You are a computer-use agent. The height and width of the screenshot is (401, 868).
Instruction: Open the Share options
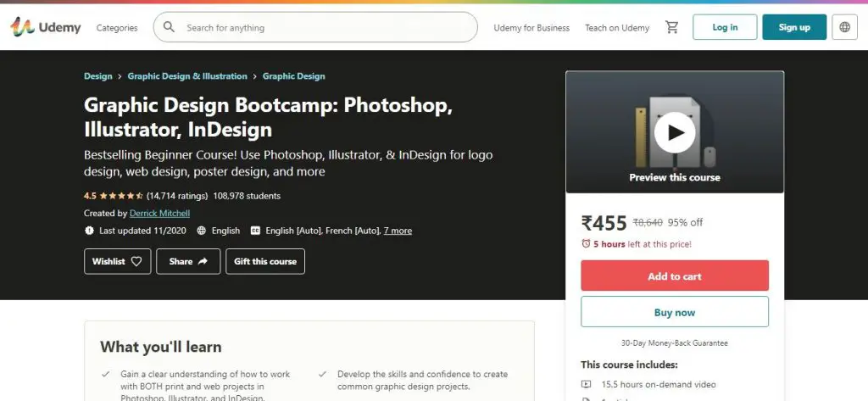coord(188,261)
